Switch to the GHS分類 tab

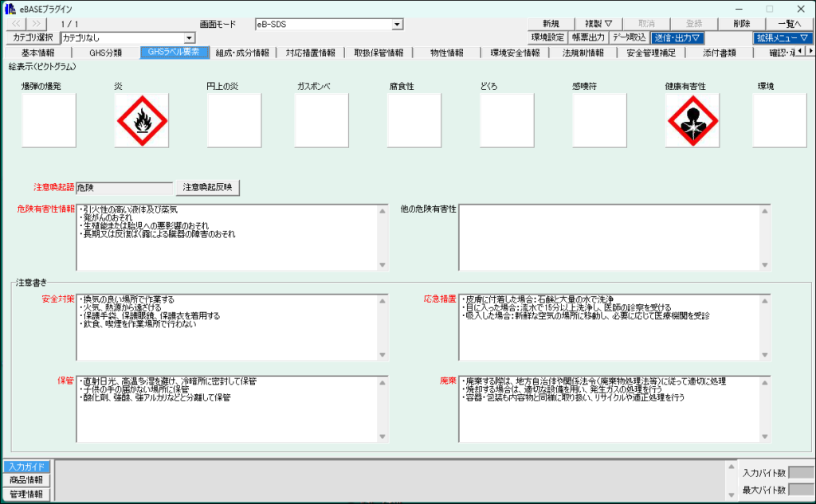coord(105,53)
